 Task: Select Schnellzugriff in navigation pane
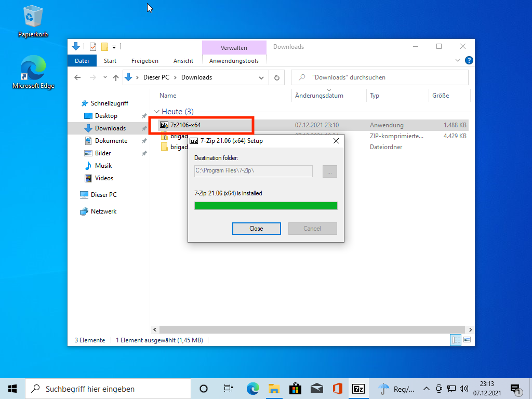tap(109, 103)
